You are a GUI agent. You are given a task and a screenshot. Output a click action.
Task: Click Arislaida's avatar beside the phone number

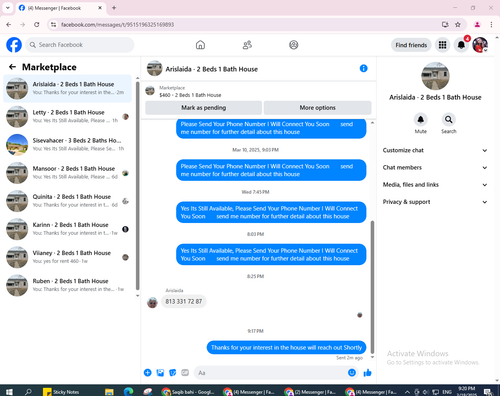(x=152, y=303)
